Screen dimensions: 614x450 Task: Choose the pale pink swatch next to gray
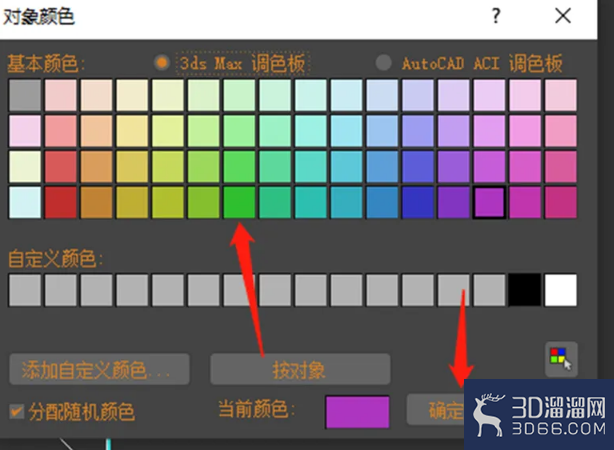[60, 95]
